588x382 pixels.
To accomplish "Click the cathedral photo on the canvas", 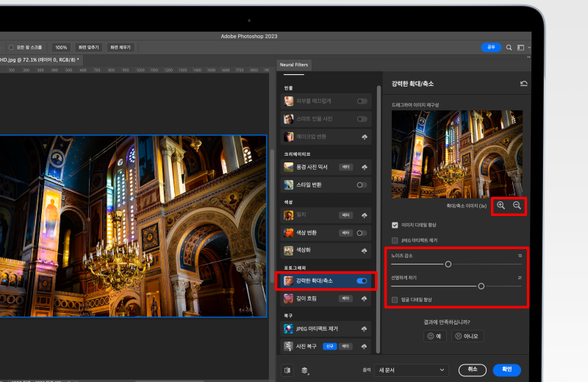I will [133, 226].
